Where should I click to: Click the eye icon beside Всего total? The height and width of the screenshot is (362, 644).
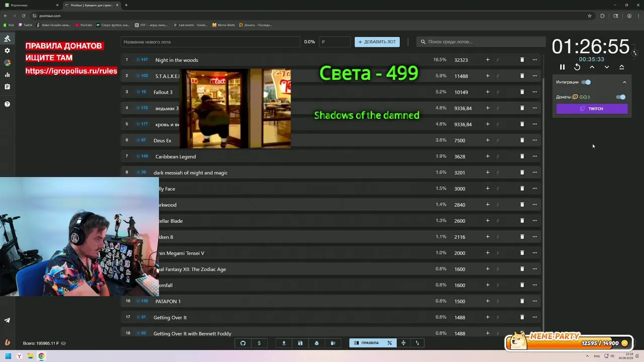pyautogui.click(x=63, y=343)
